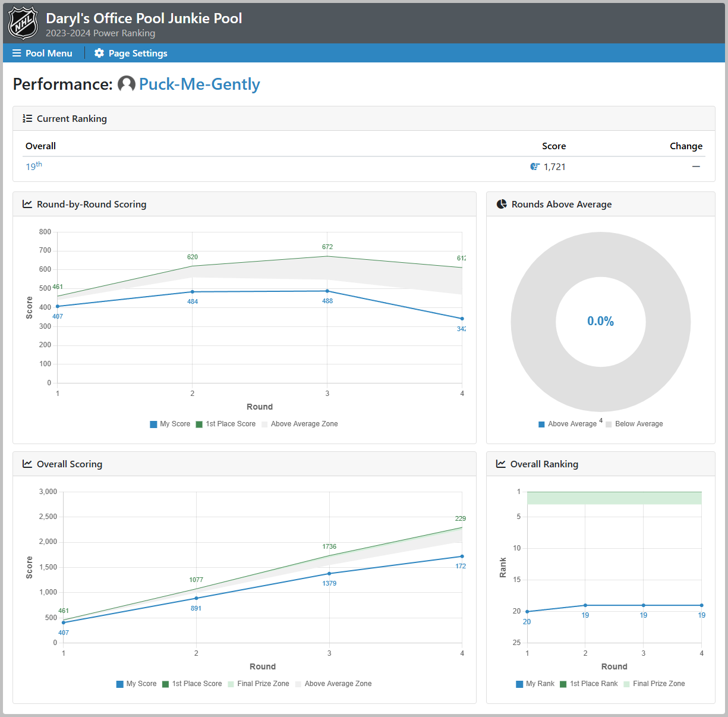Open the Pool Menu hamburger icon
This screenshot has height=717, width=728.
[17, 53]
